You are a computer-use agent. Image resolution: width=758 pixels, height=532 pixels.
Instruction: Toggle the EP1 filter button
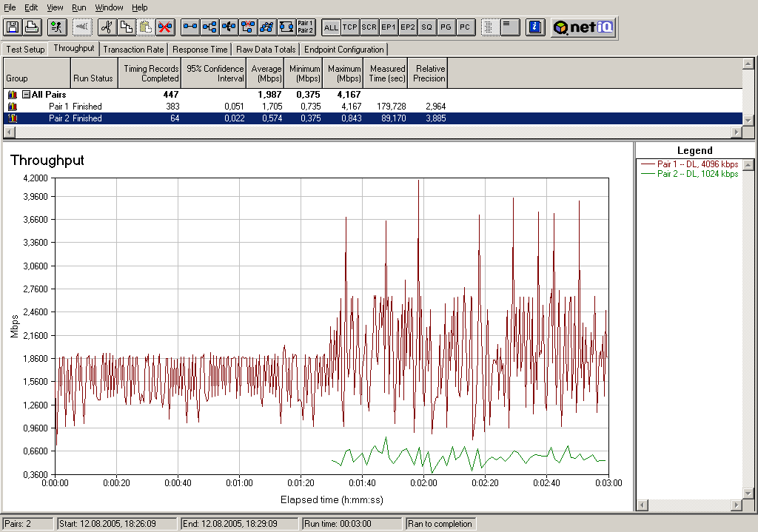tap(389, 27)
